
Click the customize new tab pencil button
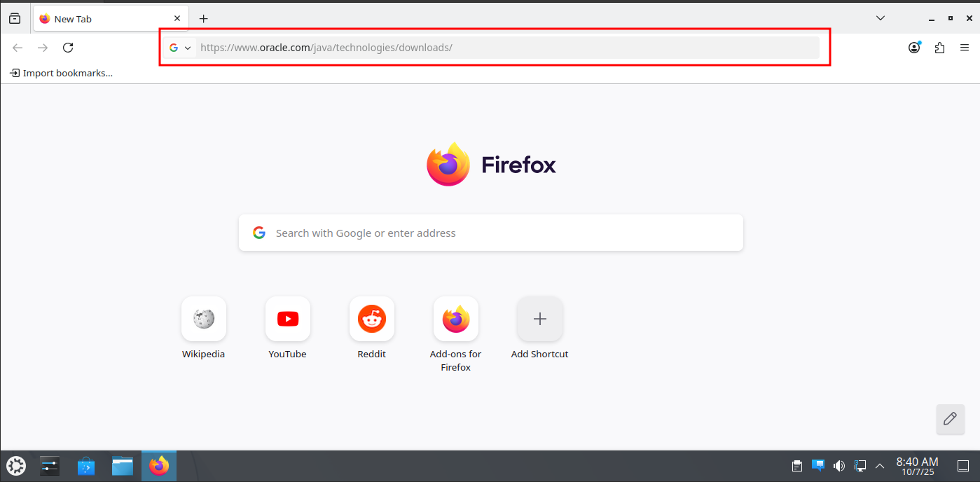coord(950,419)
